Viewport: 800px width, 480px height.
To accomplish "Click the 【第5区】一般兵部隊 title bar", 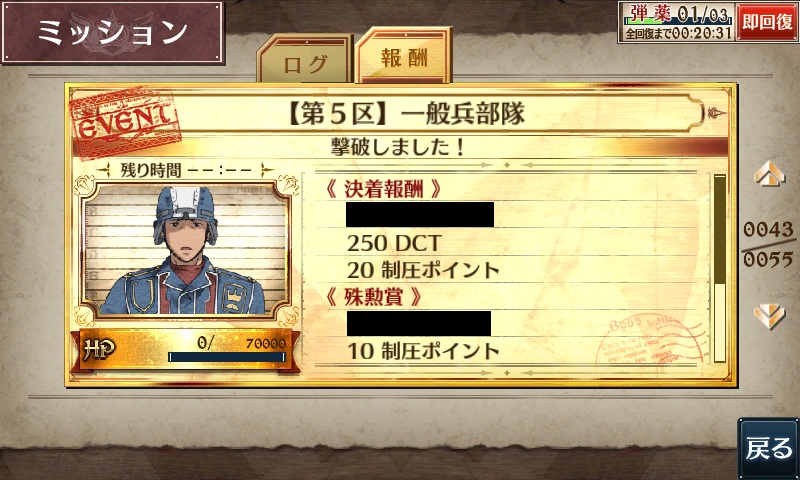I will (406, 113).
